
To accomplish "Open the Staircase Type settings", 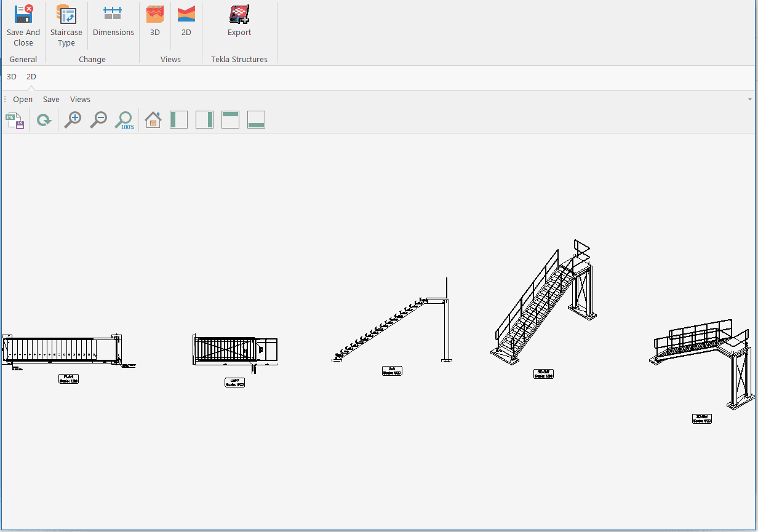I will [66, 25].
